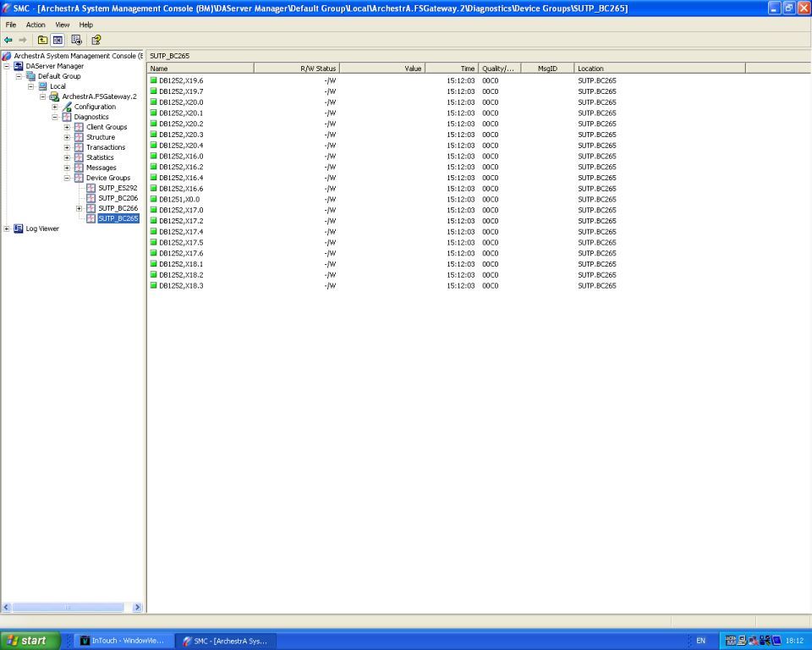The height and width of the screenshot is (650, 812).
Task: Click the Export List toolbar icon
Action: (x=77, y=40)
